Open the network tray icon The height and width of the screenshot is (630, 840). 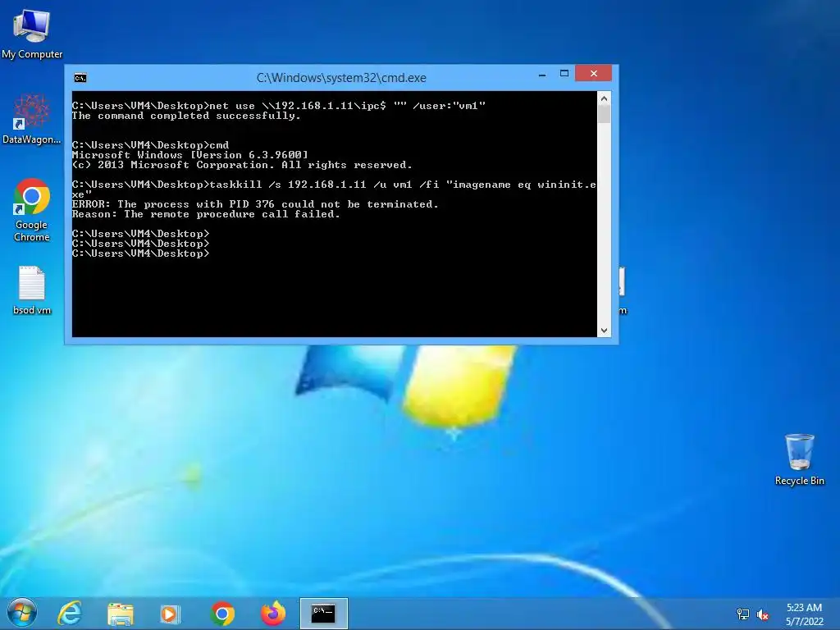742,614
